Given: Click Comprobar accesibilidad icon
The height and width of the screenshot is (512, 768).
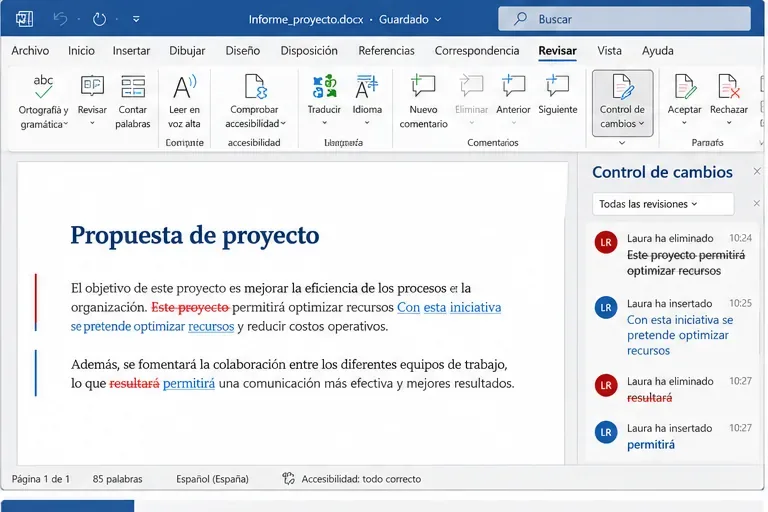Looking at the screenshot, I should click(255, 87).
